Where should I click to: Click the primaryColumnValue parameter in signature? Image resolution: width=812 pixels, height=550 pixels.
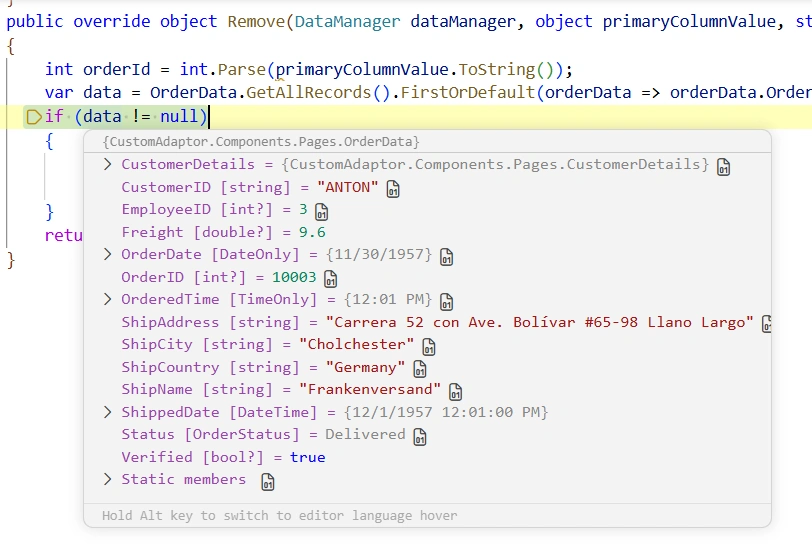(x=689, y=22)
